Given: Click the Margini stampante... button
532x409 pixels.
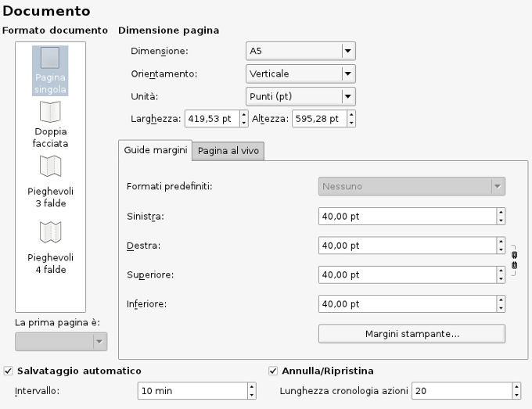Looking at the screenshot, I should pyautogui.click(x=412, y=334).
